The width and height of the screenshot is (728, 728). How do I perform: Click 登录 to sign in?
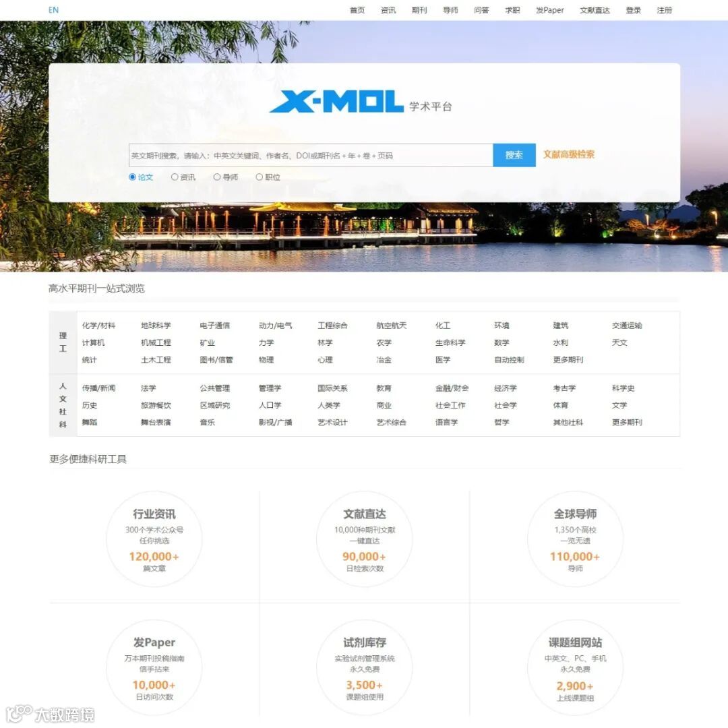point(633,9)
